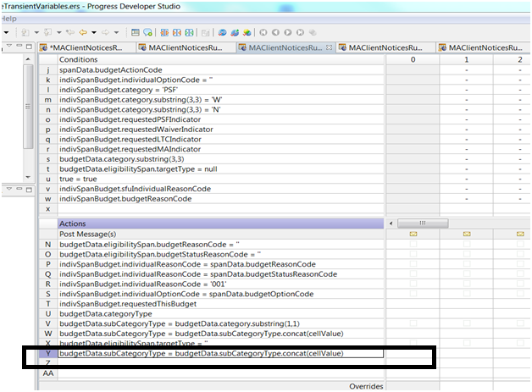Maximize the lower left panel
This screenshot has width=532, height=392.
(x=29, y=189)
